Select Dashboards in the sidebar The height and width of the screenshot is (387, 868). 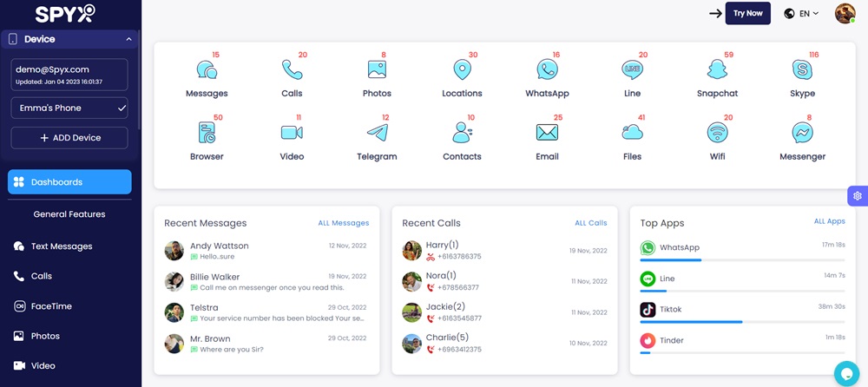69,182
